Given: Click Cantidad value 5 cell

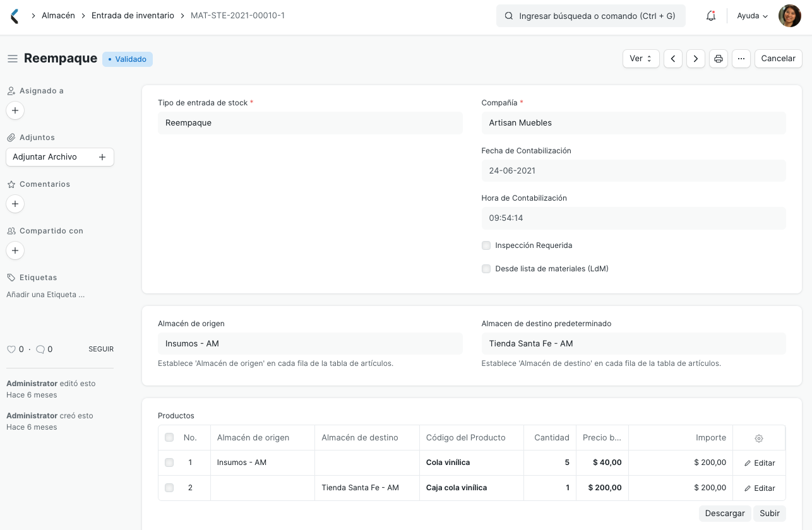Looking at the screenshot, I should (x=550, y=462).
